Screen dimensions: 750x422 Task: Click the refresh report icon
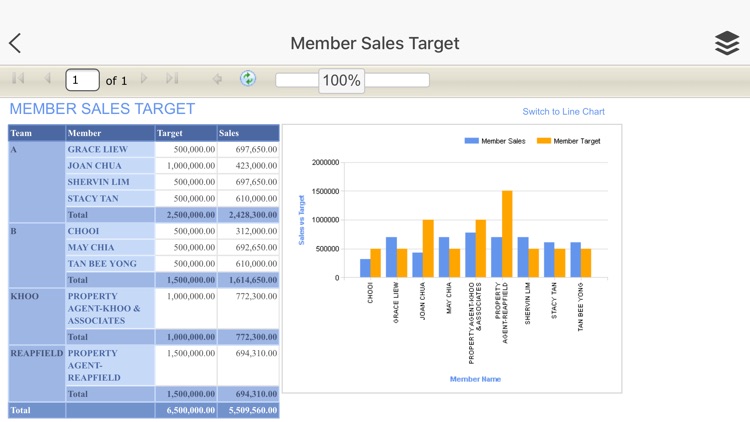click(248, 79)
